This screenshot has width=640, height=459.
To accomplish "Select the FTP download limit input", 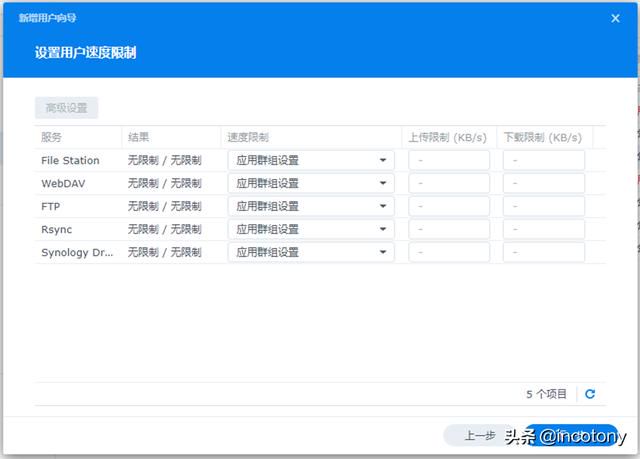I will (x=544, y=206).
